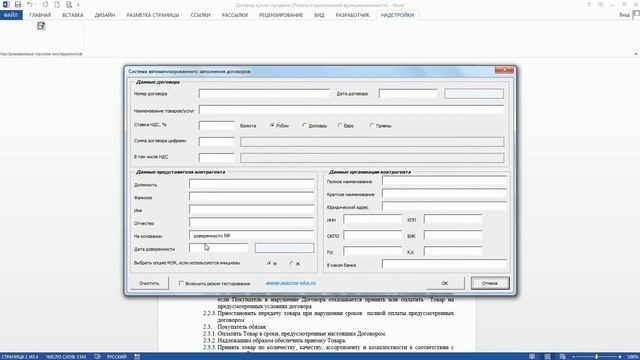This screenshot has width=640, height=360.
Task: Click the legal address field
Action: click(444, 207)
